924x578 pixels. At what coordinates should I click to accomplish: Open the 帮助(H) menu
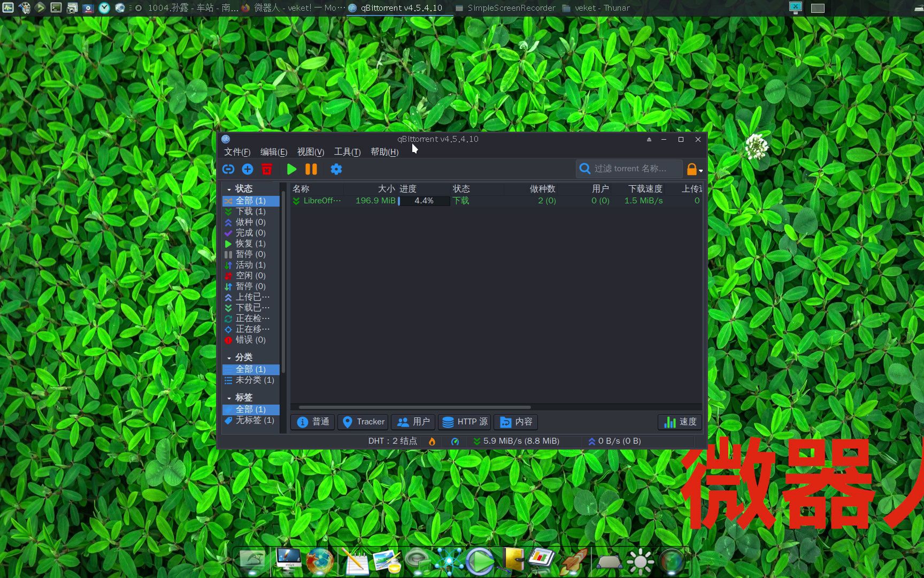click(384, 152)
